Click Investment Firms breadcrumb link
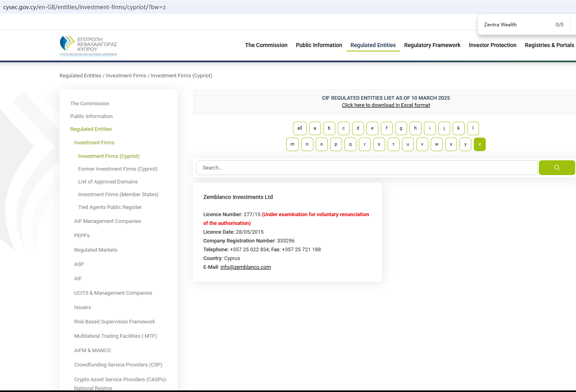576x392 pixels. [x=126, y=76]
